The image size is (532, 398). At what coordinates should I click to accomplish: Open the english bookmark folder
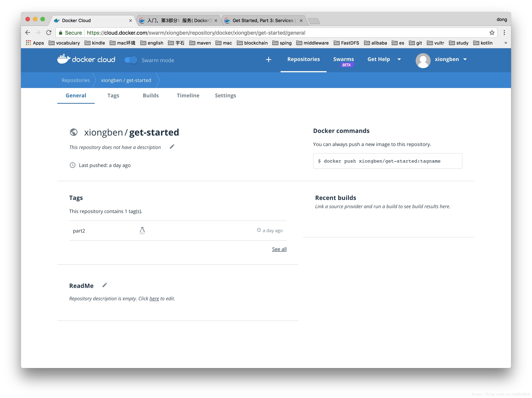(x=152, y=43)
